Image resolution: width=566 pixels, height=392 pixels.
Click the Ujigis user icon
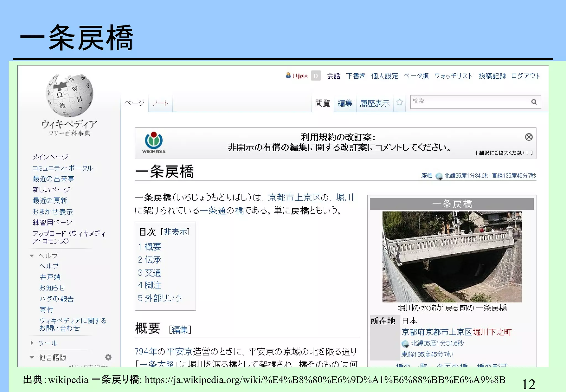point(288,75)
